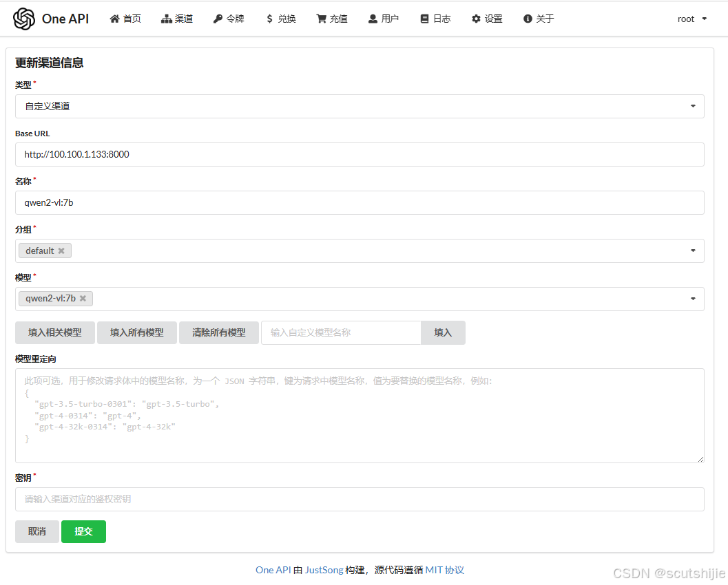Image resolution: width=728 pixels, height=585 pixels.
Task: Open the 令牌 tokens page
Action: click(229, 19)
